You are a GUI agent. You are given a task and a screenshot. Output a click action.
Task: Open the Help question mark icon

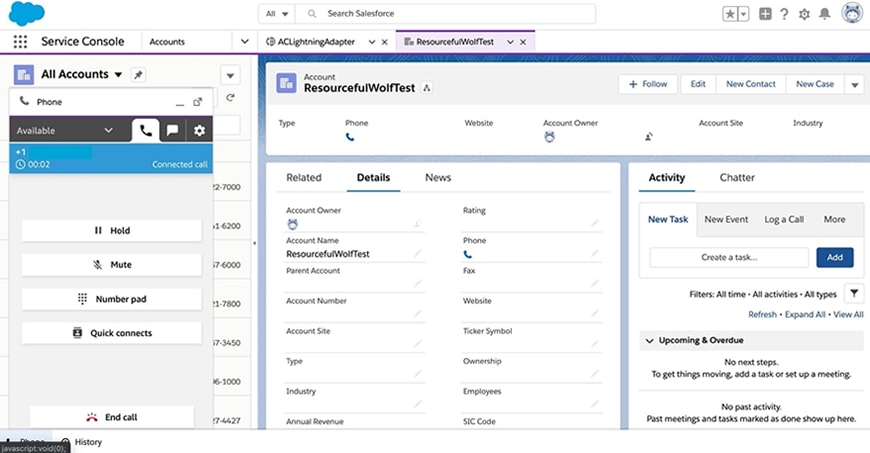pyautogui.click(x=784, y=14)
